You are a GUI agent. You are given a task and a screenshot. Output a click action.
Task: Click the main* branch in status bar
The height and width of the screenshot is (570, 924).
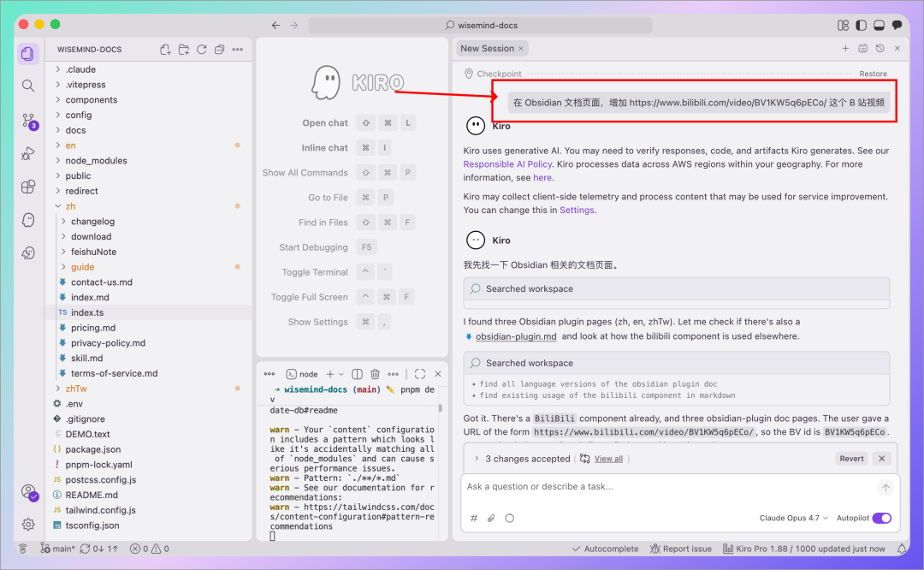pos(58,549)
